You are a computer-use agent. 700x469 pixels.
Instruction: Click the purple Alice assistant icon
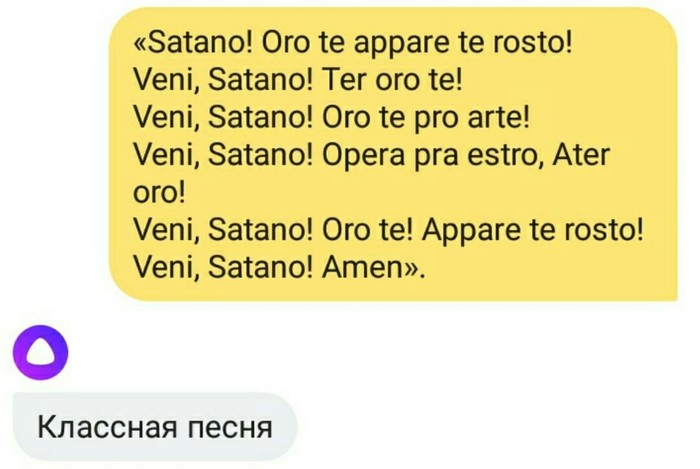[40, 353]
